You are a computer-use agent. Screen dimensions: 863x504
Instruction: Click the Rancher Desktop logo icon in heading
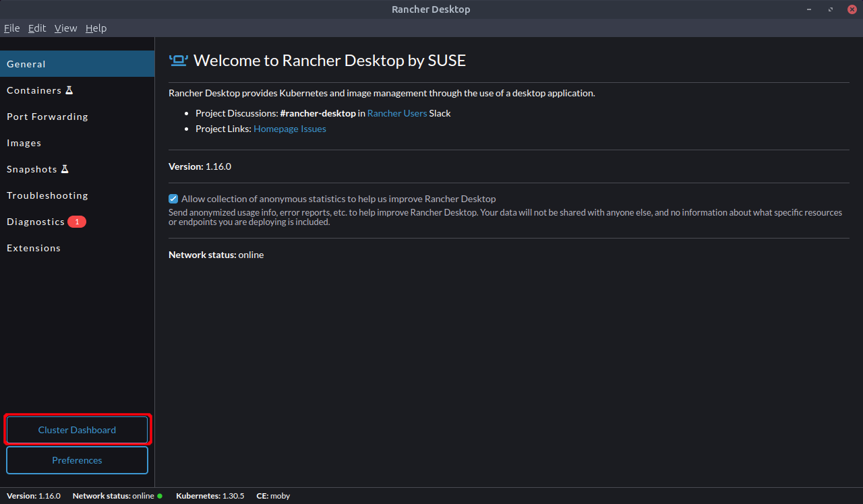(x=178, y=61)
